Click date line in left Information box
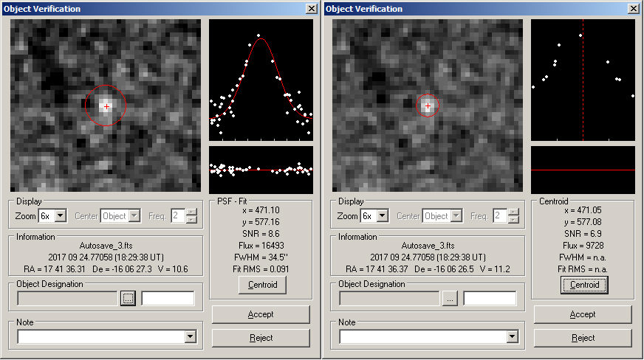The image size is (644, 360). point(106,257)
